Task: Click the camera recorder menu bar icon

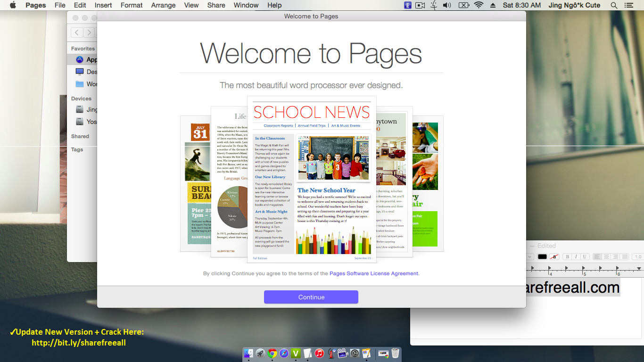Action: [x=420, y=5]
